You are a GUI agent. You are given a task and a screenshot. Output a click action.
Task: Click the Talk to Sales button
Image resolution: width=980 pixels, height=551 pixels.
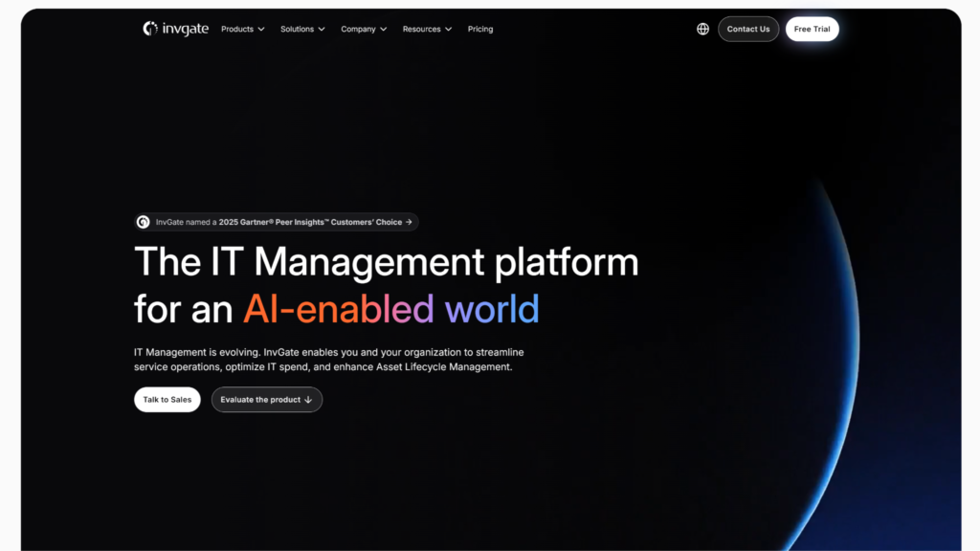[x=167, y=399]
